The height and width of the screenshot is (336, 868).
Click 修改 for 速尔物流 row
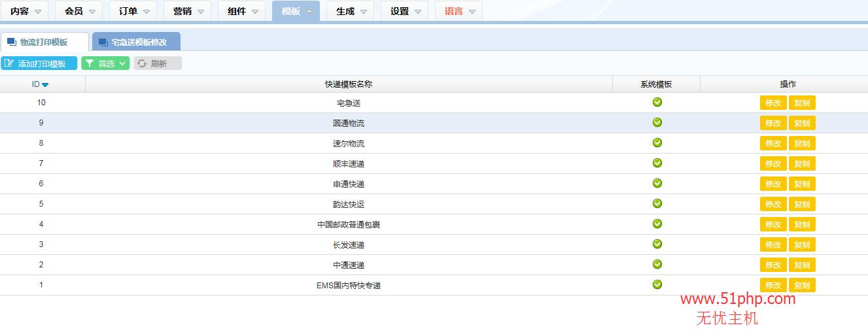(x=773, y=143)
